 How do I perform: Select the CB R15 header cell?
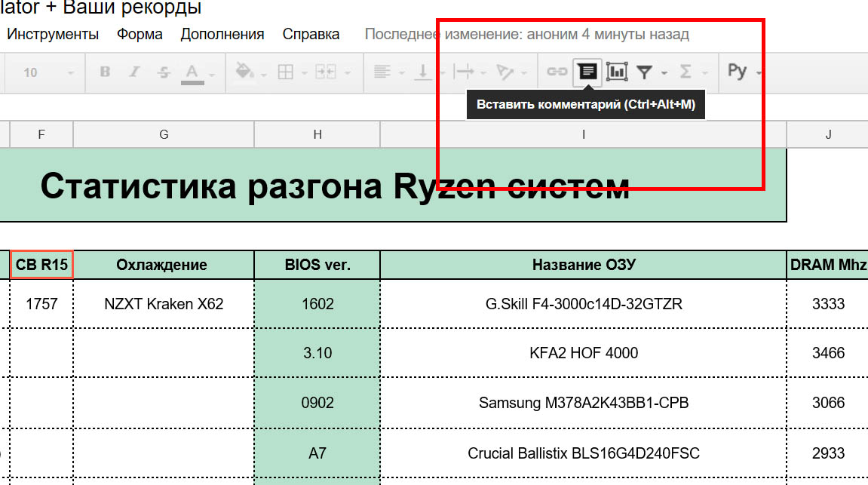coord(41,265)
